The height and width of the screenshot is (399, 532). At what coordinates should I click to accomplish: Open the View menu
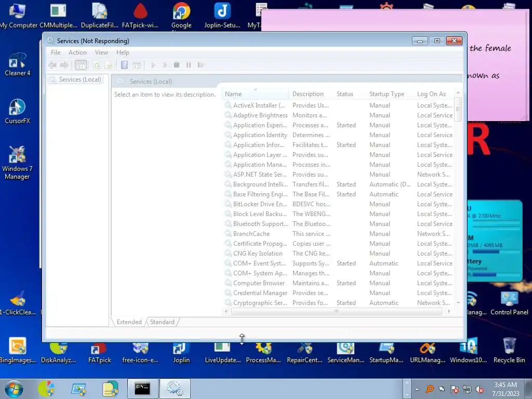[101, 52]
